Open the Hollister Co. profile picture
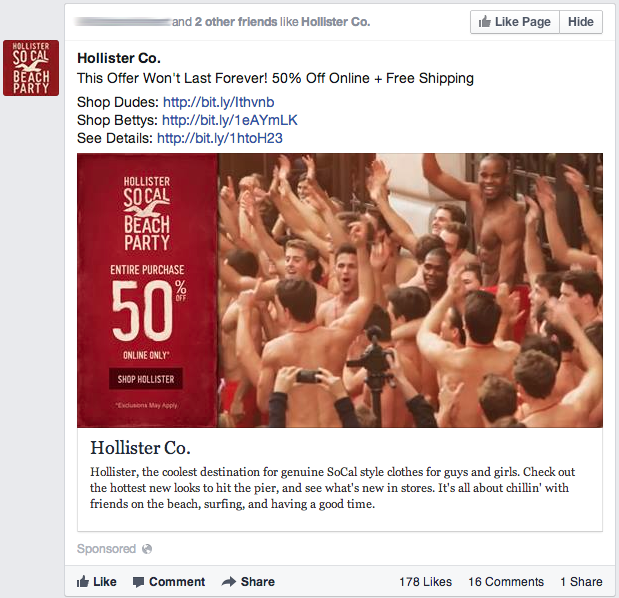Screen dimensions: 619x598 coord(31,68)
